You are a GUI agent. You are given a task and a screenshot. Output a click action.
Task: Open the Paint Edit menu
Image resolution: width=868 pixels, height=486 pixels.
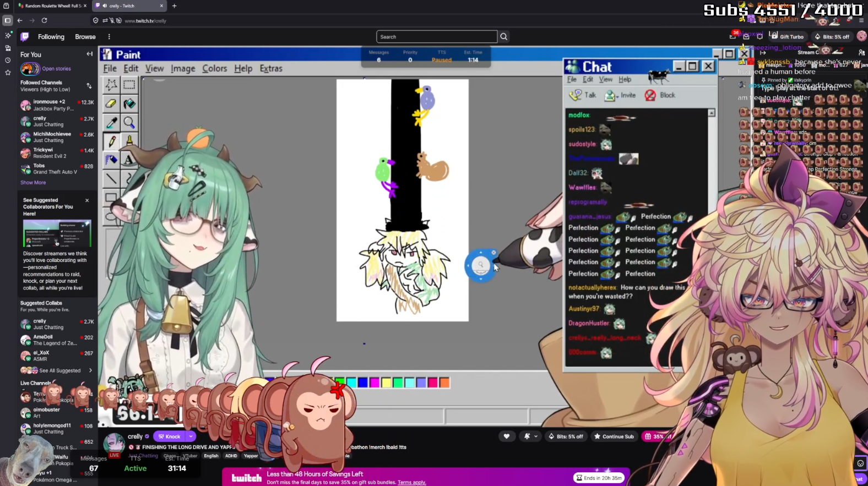click(x=131, y=69)
